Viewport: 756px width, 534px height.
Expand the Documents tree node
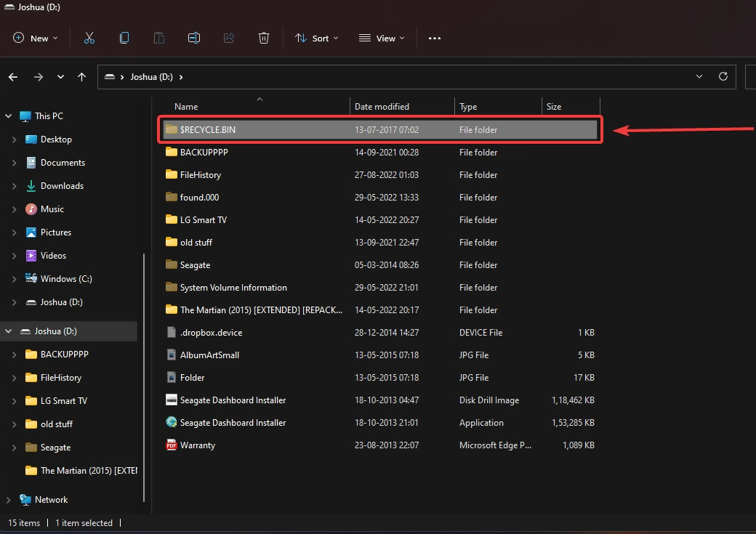(x=14, y=163)
